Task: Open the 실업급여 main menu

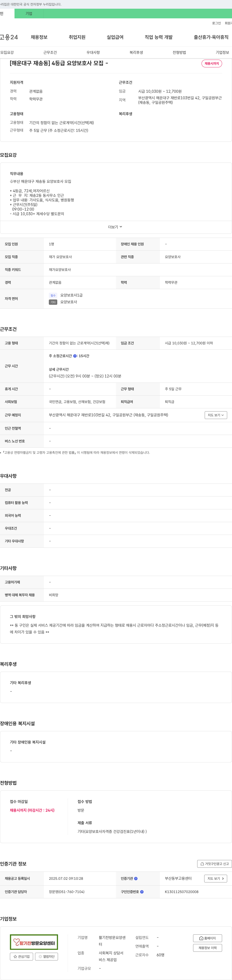Action: [115, 37]
